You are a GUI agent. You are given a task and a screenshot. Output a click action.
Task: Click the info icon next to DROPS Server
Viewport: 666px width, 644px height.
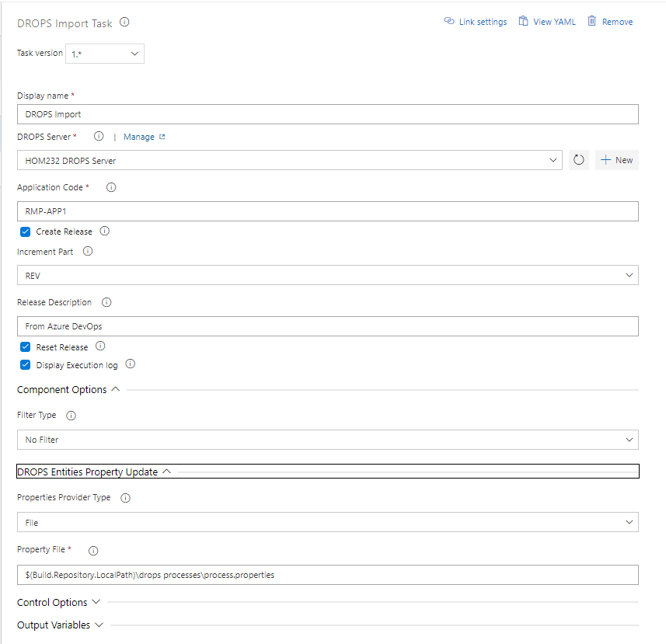point(99,136)
